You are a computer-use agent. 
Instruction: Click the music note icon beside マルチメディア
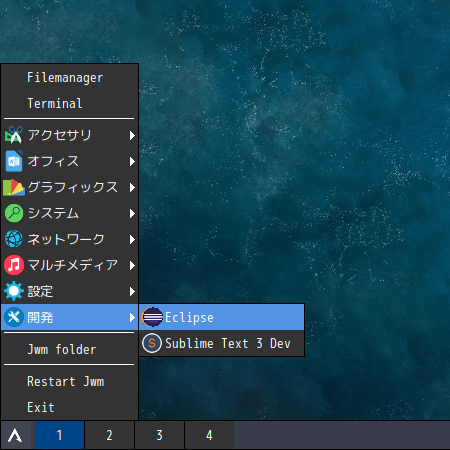tap(14, 265)
